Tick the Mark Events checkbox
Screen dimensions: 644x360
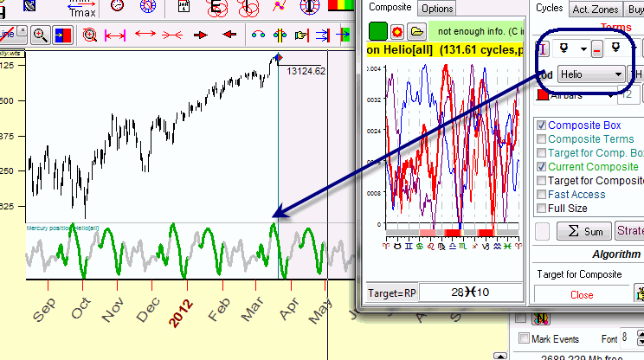(523, 337)
